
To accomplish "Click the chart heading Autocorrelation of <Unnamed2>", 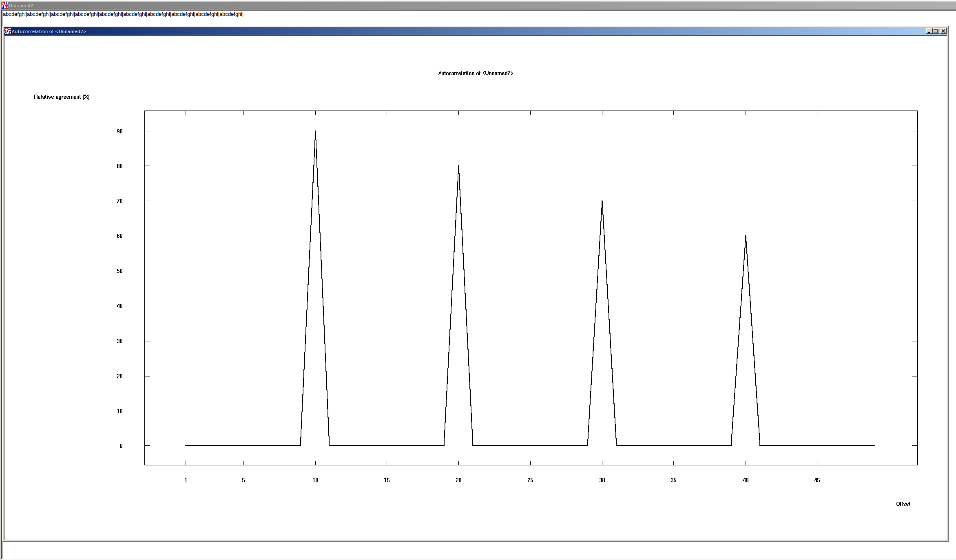I will coord(476,73).
